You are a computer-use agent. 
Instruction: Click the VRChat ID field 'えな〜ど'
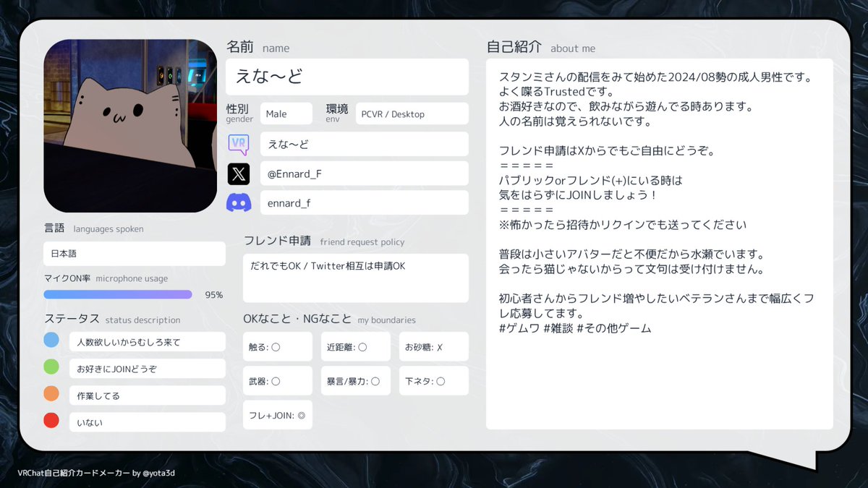coord(365,144)
